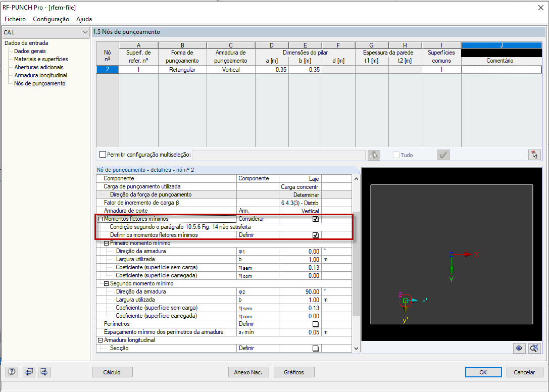Viewport: 549px width, 392px height.
Task: Select row header for node nº 2
Action: [x=108, y=69]
